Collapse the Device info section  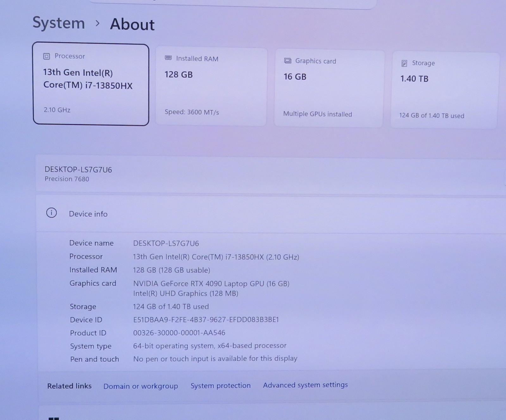271,214
